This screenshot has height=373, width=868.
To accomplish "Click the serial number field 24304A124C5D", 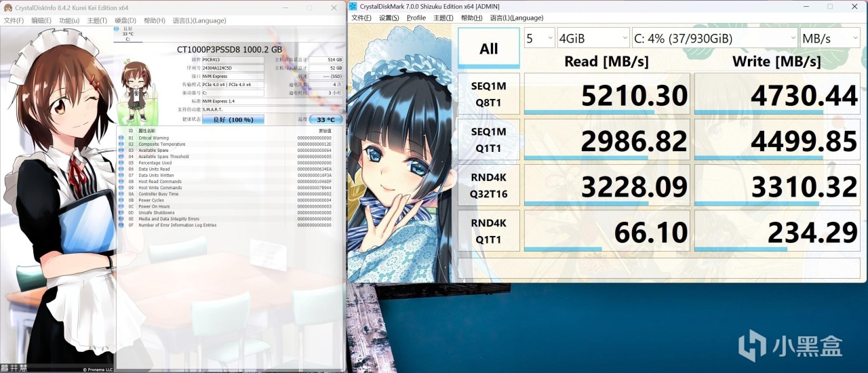I will [x=233, y=68].
